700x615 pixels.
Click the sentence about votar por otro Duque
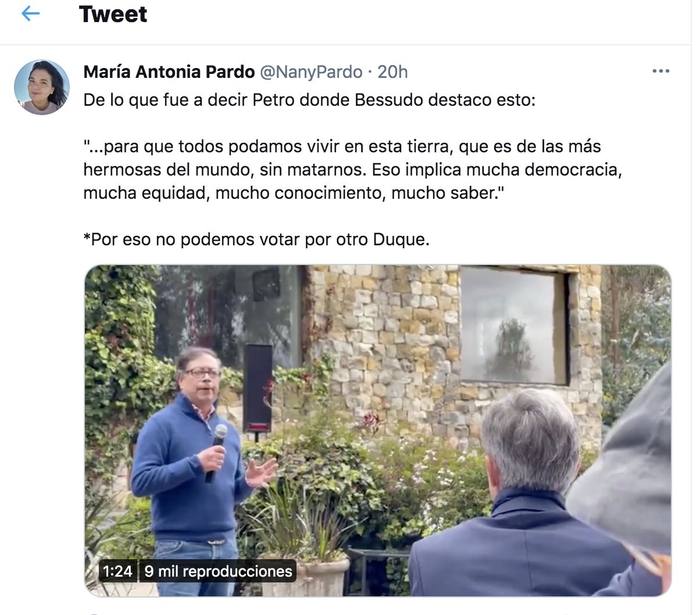coord(256,239)
